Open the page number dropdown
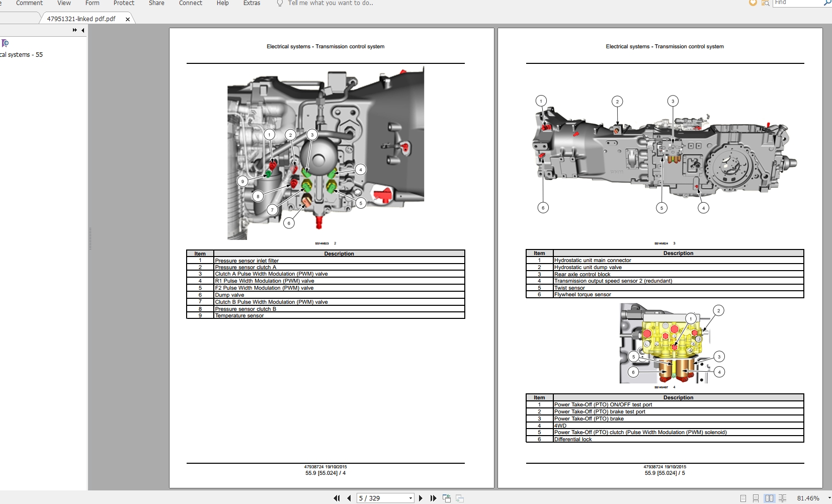The width and height of the screenshot is (832, 504). coord(410,498)
